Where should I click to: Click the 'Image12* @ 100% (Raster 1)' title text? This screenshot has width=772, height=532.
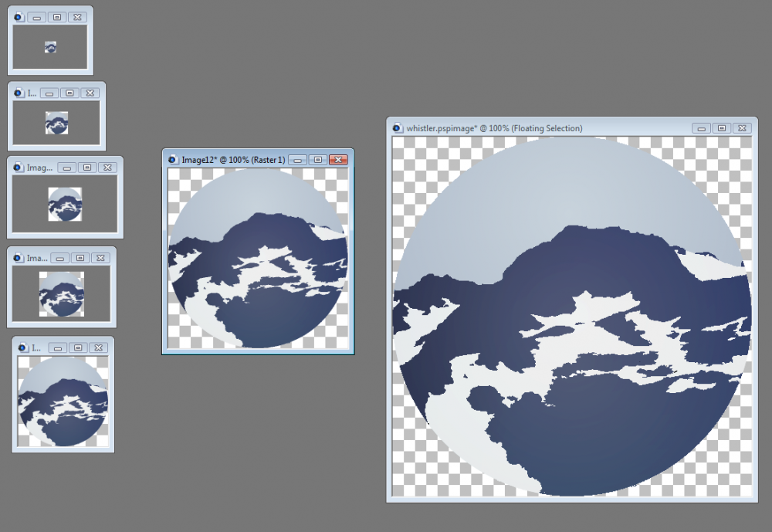click(233, 160)
